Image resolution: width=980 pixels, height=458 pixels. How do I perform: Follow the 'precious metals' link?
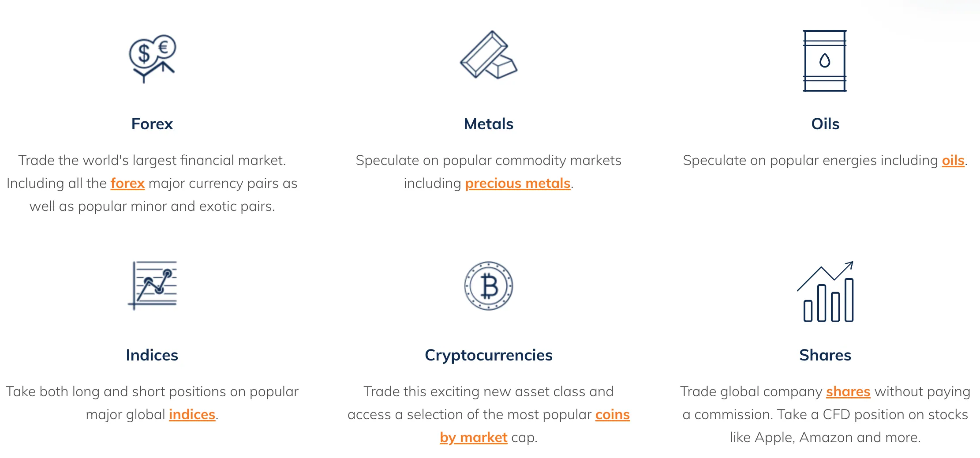[518, 183]
